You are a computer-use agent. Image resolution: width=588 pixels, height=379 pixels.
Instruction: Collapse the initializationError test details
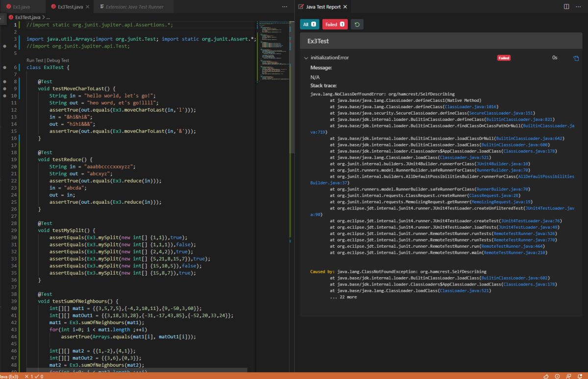click(306, 58)
